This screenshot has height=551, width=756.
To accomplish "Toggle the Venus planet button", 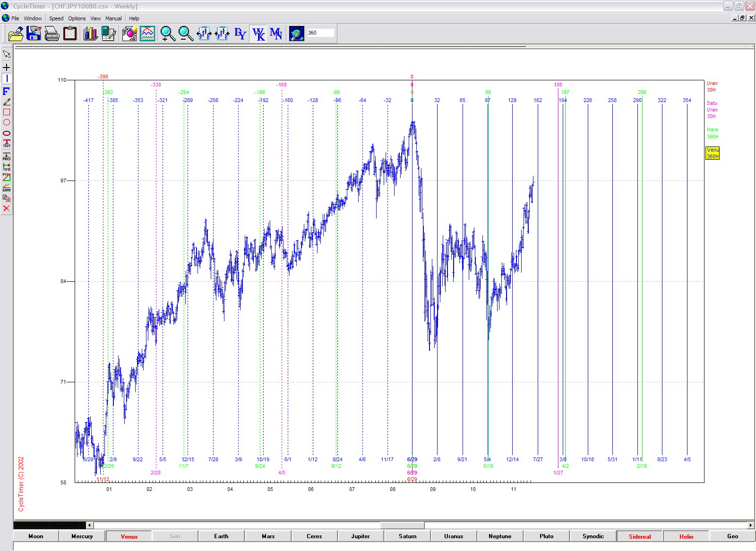I will coord(129,536).
